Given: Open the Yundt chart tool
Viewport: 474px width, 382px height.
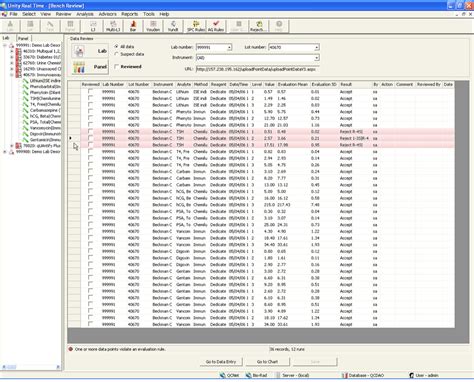Looking at the screenshot, I should pos(173,26).
